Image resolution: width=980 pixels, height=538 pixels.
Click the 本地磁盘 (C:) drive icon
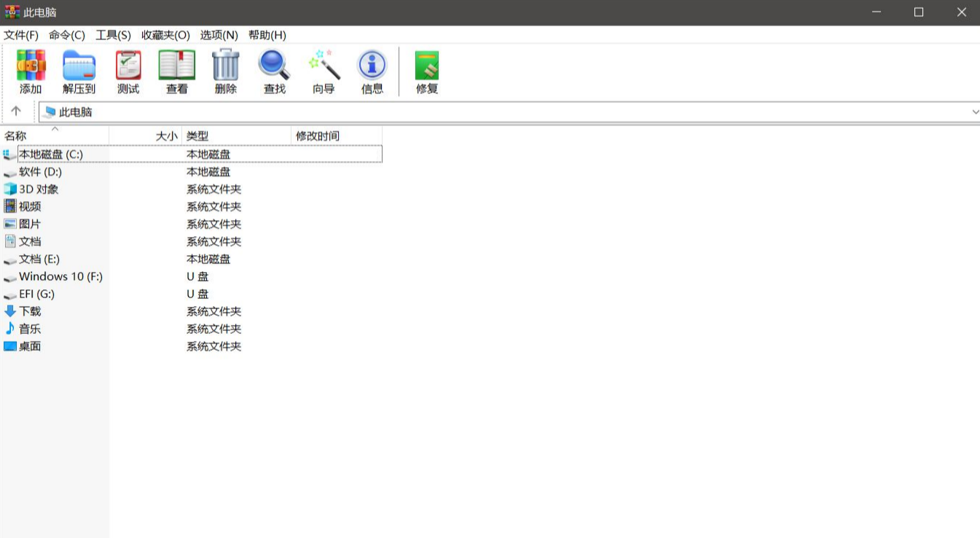click(x=10, y=155)
